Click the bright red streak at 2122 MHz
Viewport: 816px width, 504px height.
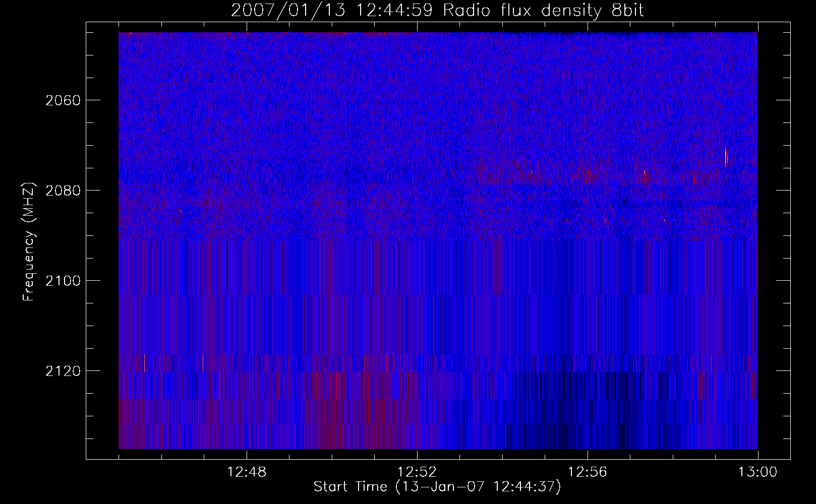tap(337, 385)
